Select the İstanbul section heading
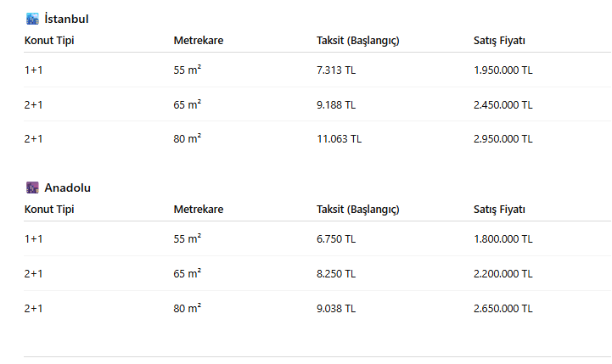This screenshot has height=364, width=612. (x=66, y=19)
